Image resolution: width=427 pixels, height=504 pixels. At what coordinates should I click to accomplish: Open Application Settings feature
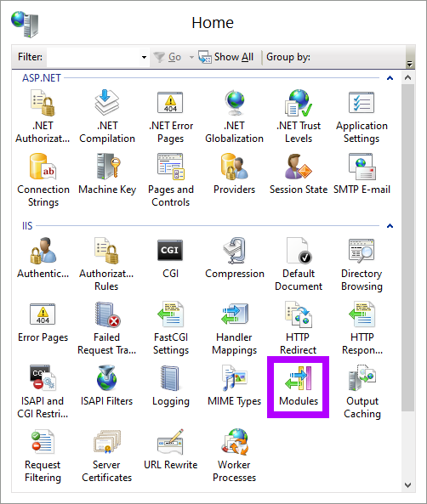[x=362, y=116]
